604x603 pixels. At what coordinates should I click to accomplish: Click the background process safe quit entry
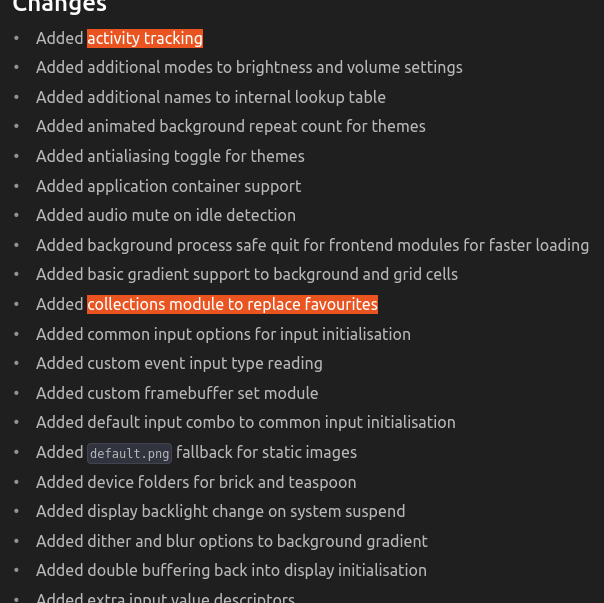(x=312, y=245)
